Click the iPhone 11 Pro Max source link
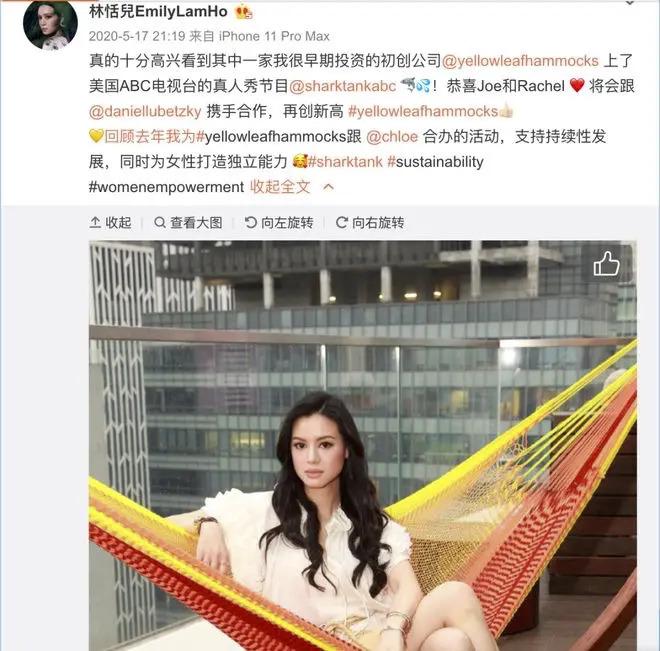Viewport: 660px width, 651px height. 274,36
